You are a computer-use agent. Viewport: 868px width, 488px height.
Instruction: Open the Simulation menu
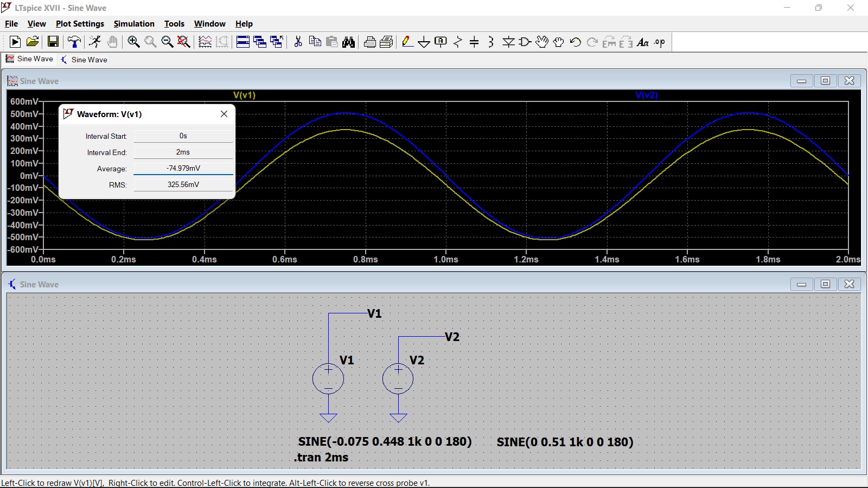pyautogui.click(x=134, y=24)
